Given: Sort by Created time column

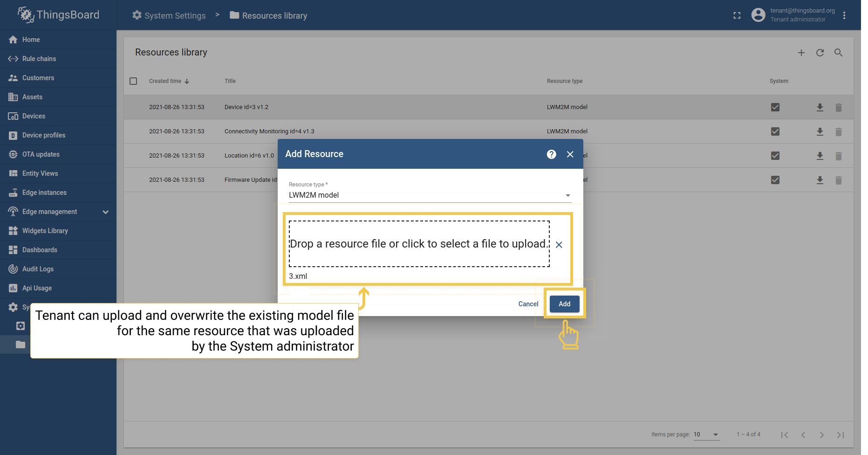Looking at the screenshot, I should tap(169, 81).
